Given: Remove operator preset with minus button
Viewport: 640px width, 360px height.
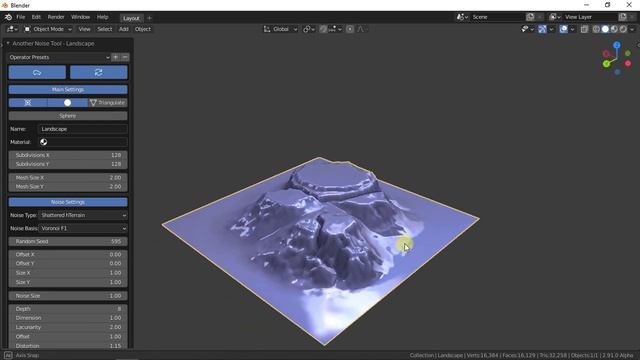Looking at the screenshot, I should tap(125, 57).
